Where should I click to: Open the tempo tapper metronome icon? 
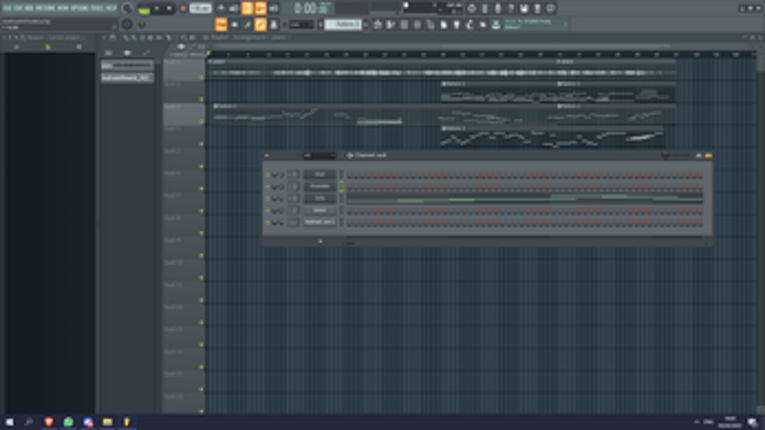coord(221,8)
